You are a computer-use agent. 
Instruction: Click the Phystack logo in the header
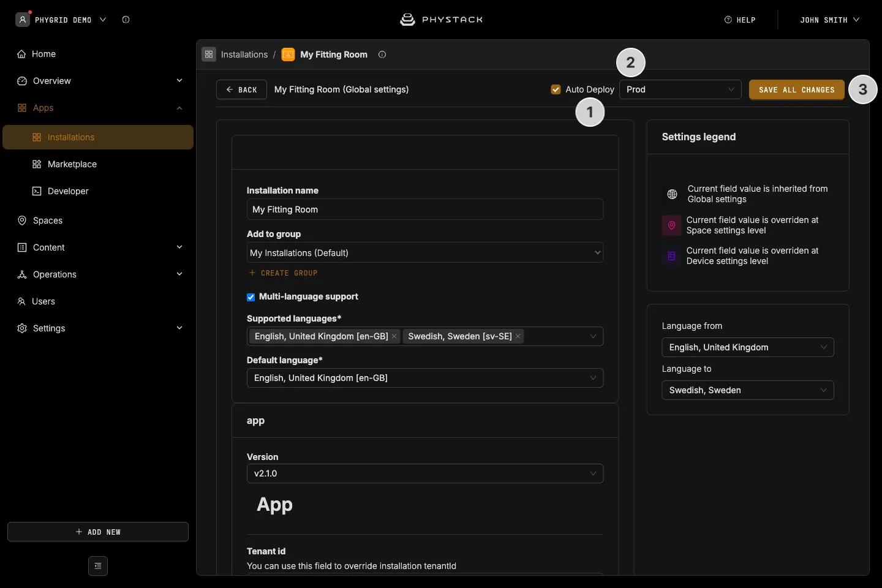click(441, 20)
